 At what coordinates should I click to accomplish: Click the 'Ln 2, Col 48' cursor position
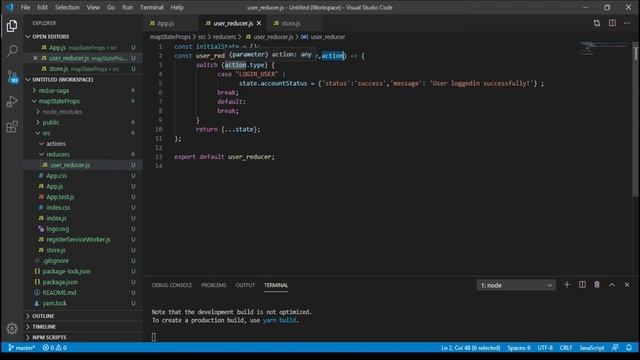pyautogui.click(x=470, y=348)
